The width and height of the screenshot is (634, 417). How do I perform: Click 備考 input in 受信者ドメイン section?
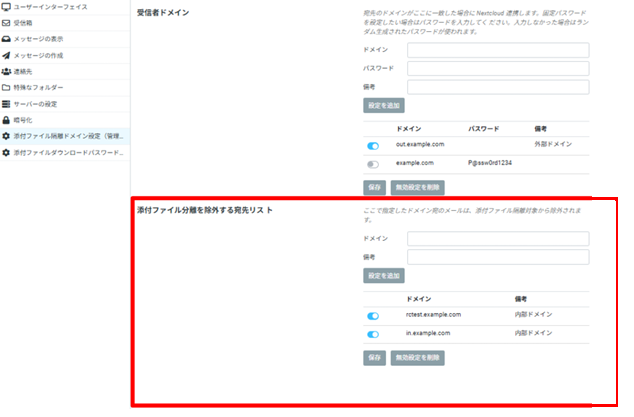(498, 87)
